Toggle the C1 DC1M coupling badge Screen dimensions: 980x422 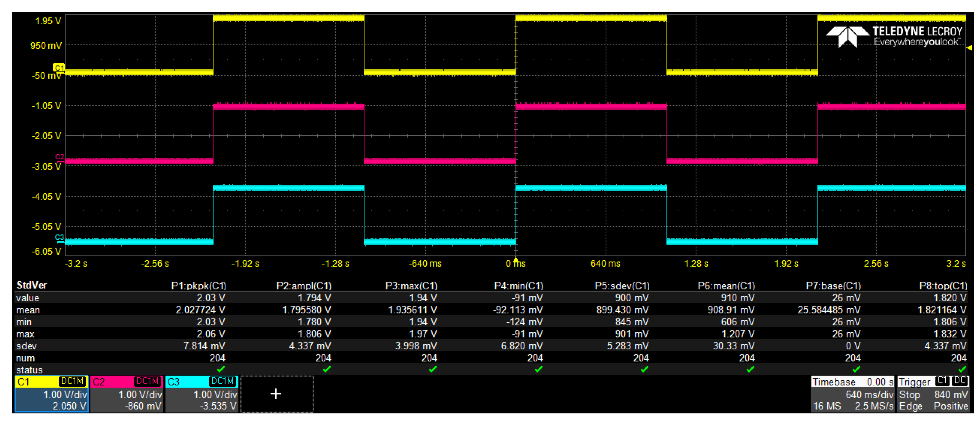(x=72, y=381)
